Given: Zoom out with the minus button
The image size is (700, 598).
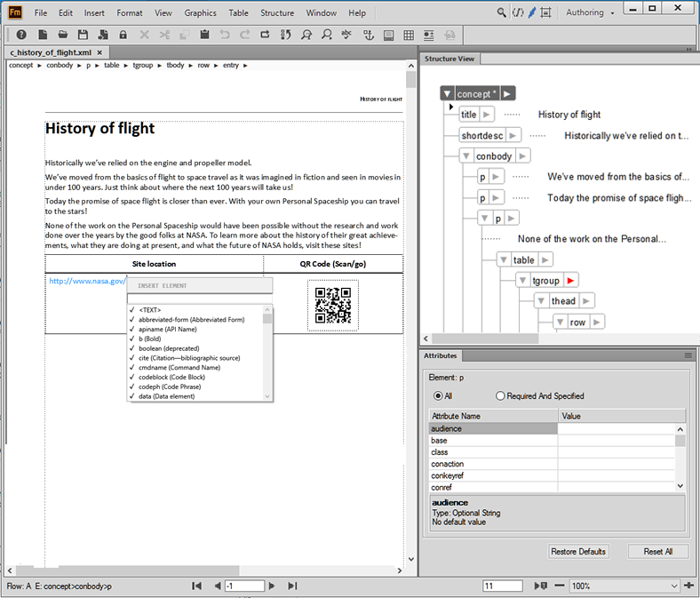Looking at the screenshot, I should (560, 586).
